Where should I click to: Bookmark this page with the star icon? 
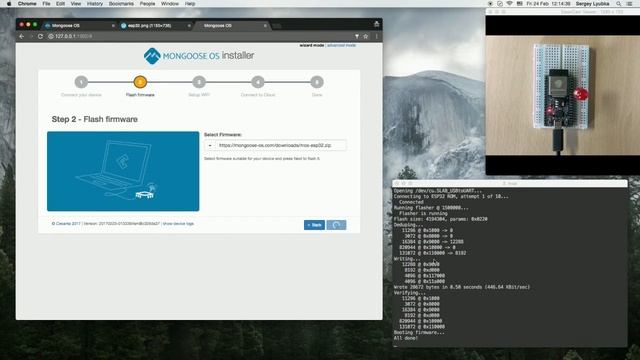click(x=366, y=36)
